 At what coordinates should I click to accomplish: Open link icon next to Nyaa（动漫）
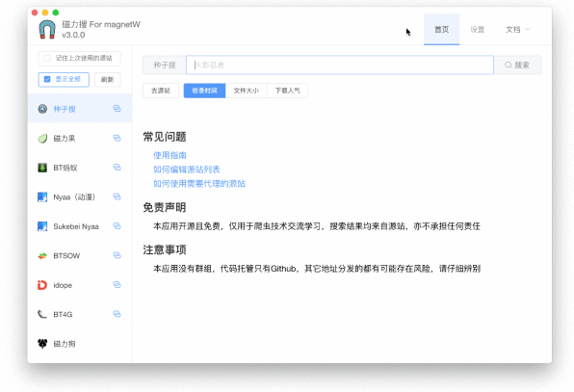click(x=117, y=196)
